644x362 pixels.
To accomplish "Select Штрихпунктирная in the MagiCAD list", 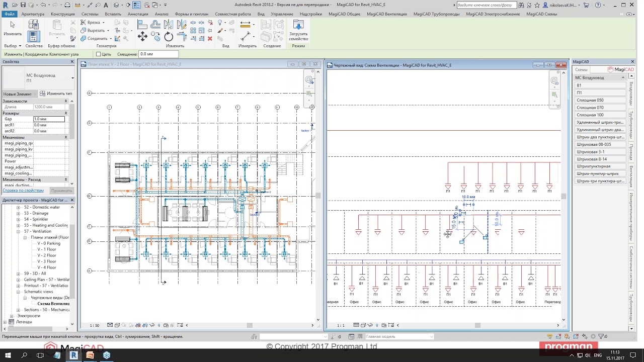I will pyautogui.click(x=601, y=166).
